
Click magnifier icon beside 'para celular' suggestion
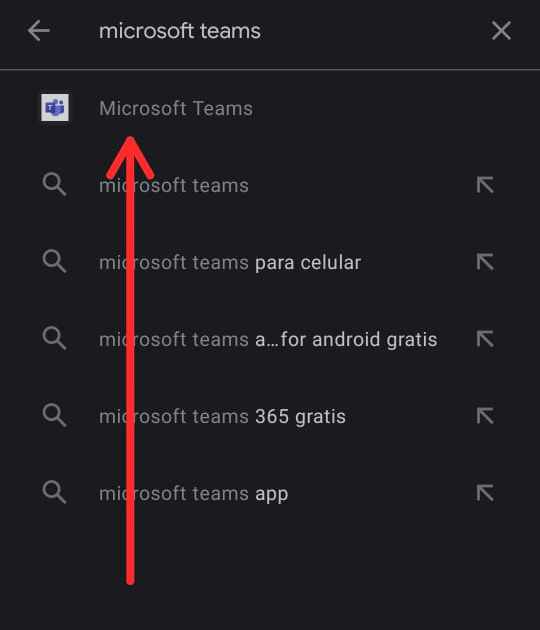click(54, 262)
